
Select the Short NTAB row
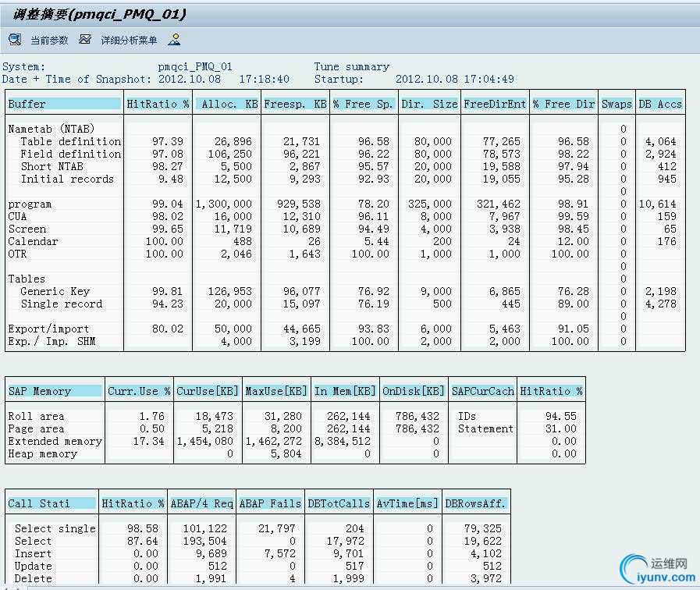coord(345,166)
